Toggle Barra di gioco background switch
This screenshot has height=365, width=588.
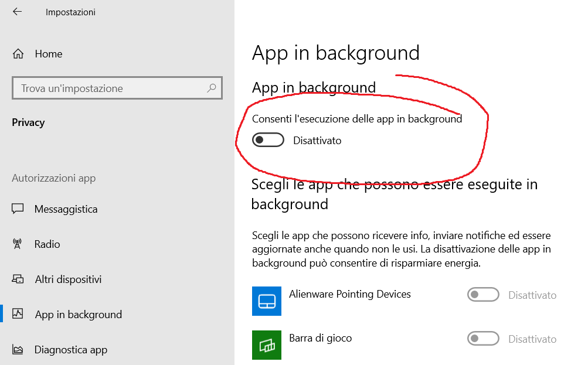483,339
